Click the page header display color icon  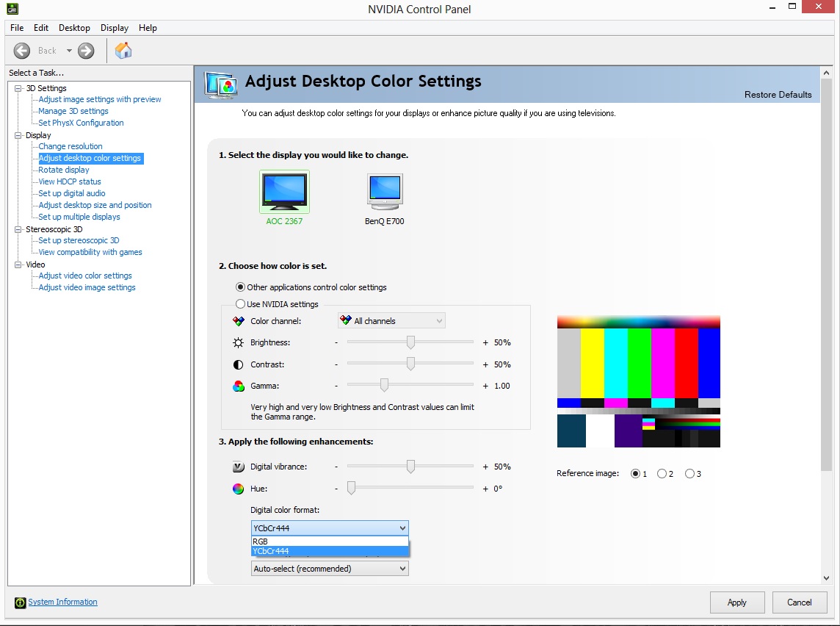point(221,84)
